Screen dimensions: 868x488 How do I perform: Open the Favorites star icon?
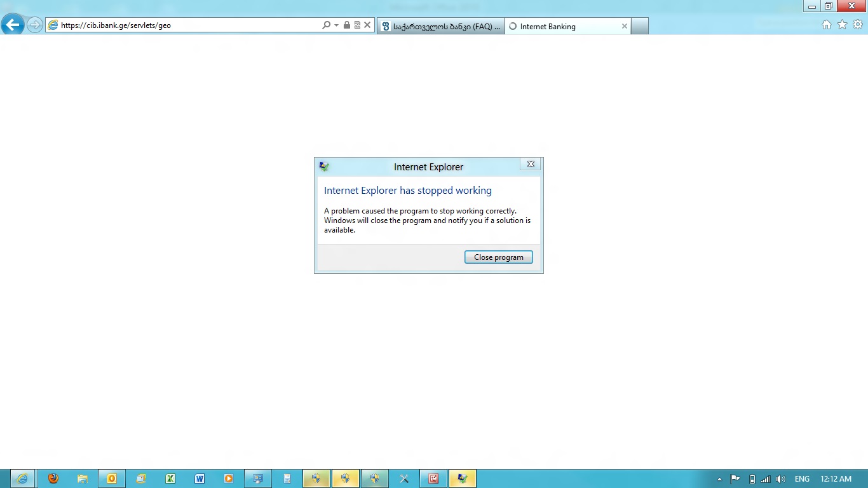(x=843, y=25)
